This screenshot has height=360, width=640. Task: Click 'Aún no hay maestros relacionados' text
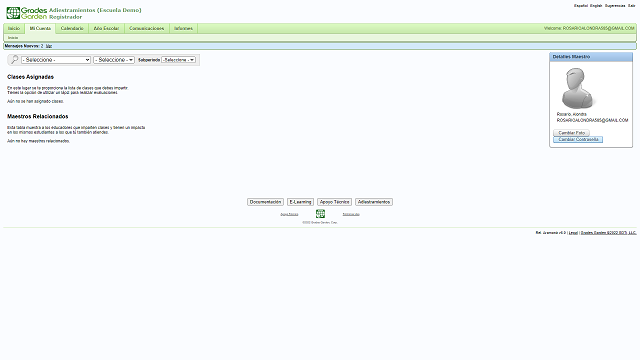[38, 141]
